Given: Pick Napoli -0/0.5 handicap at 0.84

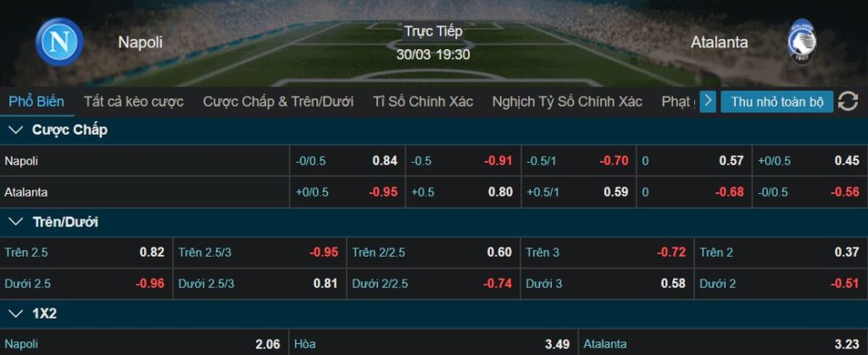Looking at the screenshot, I should tap(346, 161).
